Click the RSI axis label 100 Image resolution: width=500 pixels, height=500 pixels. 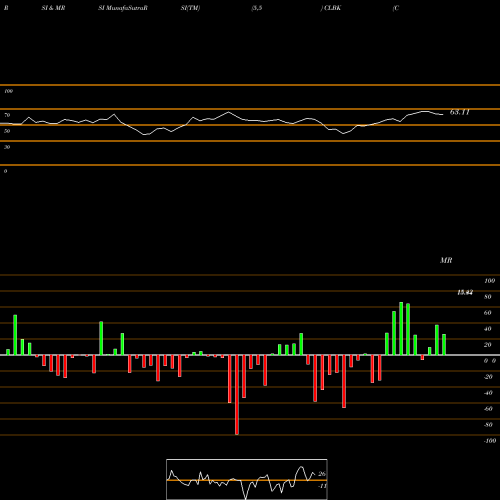8,91
